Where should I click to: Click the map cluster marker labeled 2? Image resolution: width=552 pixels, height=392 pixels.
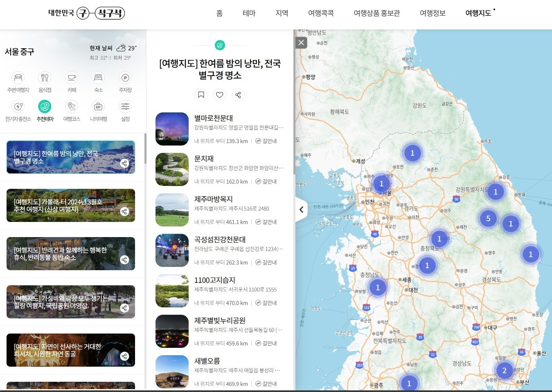tap(504, 371)
